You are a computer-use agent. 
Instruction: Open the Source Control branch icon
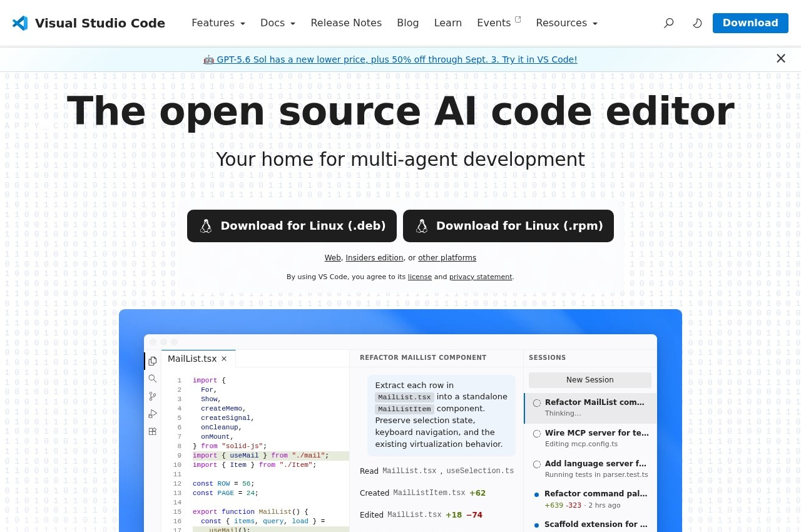coord(152,396)
